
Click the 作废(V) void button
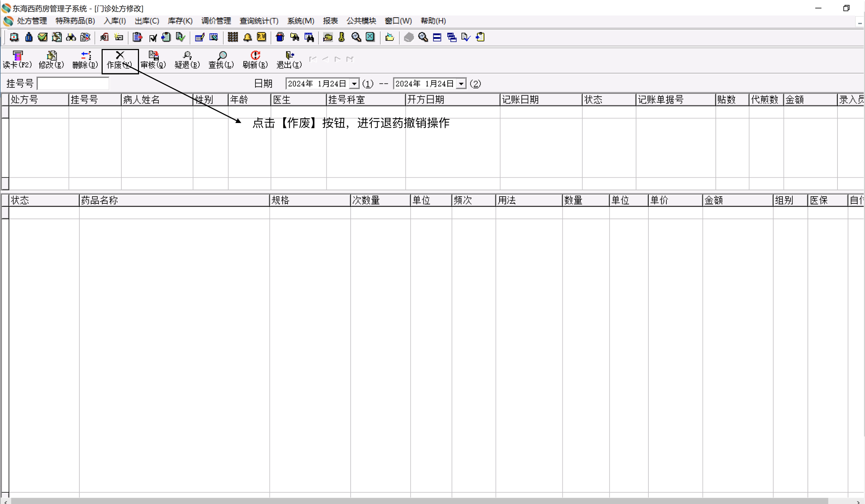pyautogui.click(x=120, y=60)
